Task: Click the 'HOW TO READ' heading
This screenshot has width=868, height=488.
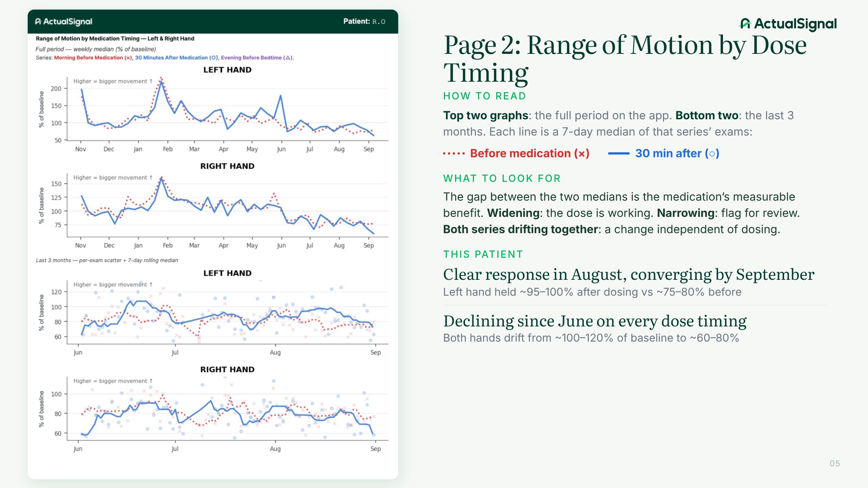Action: (x=485, y=96)
